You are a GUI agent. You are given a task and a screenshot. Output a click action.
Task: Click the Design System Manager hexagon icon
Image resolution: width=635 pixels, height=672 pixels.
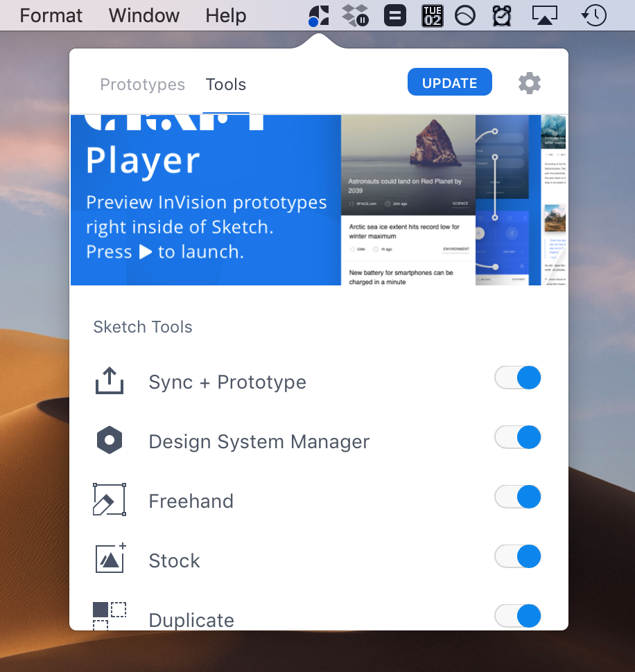point(110,440)
